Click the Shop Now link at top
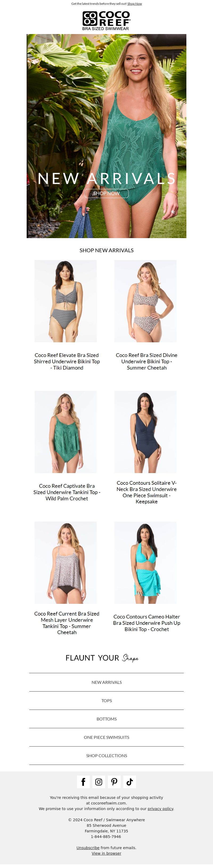 [x=135, y=4]
